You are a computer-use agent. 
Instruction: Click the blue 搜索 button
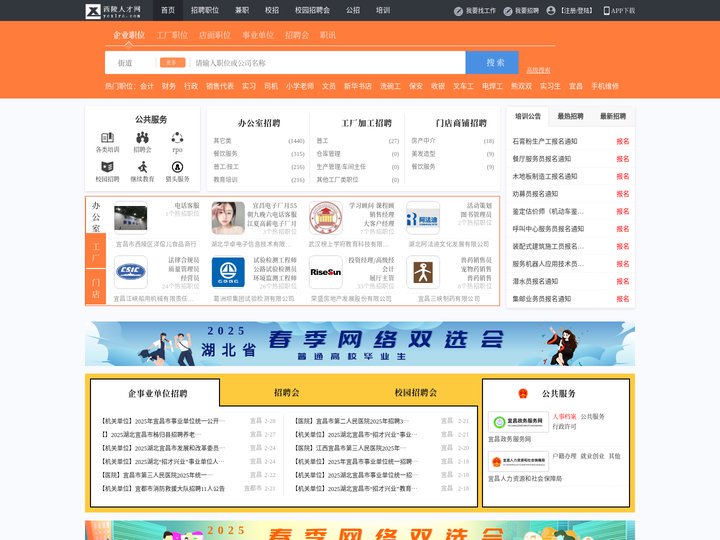click(492, 62)
